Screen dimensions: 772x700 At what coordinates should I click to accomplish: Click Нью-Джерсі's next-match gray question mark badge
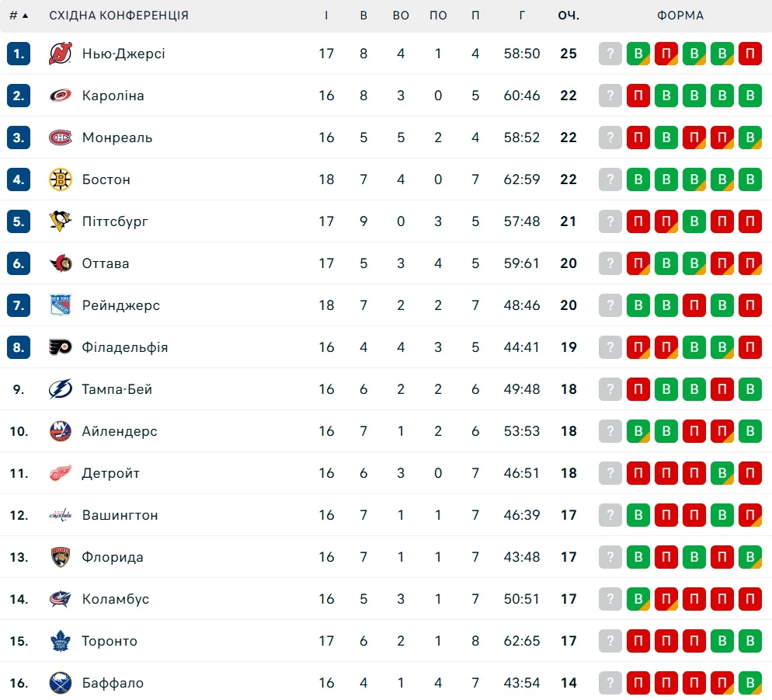(x=610, y=54)
